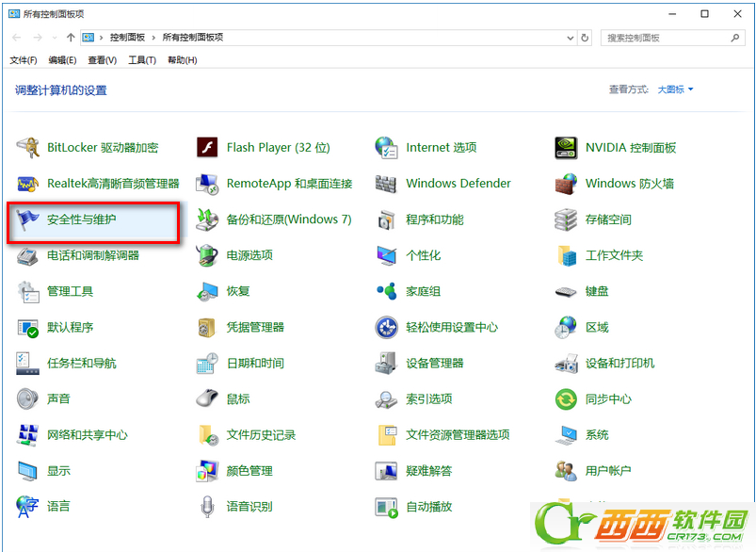Click the 控制面板 breadcrumb link

127,37
